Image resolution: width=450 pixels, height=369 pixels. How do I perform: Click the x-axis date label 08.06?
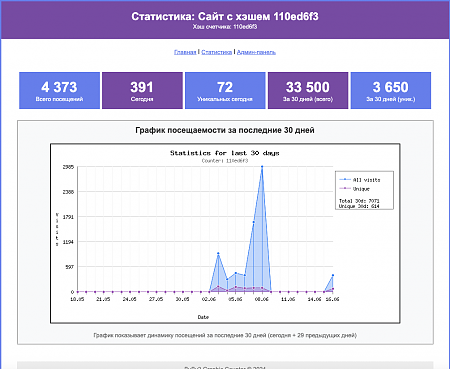point(262,299)
